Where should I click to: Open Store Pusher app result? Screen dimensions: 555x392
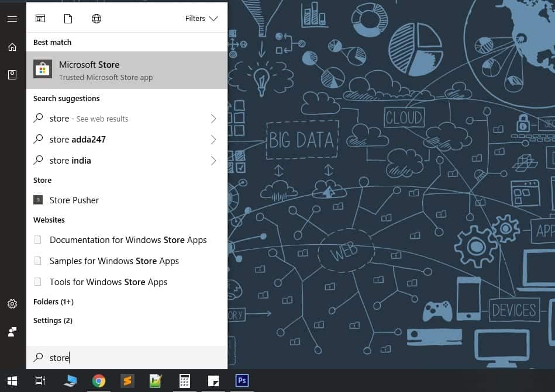tap(127, 200)
